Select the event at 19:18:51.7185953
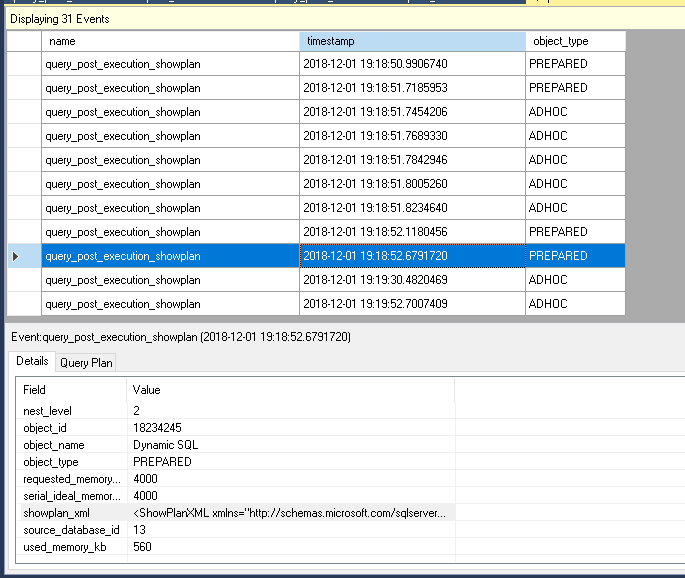Screen dimensions: 685x578 (411, 88)
